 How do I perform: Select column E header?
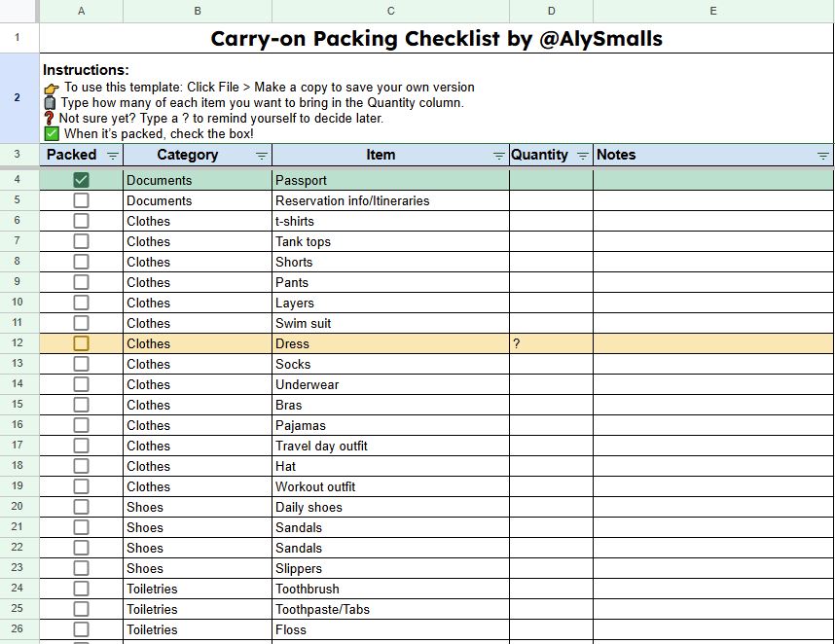click(x=713, y=11)
